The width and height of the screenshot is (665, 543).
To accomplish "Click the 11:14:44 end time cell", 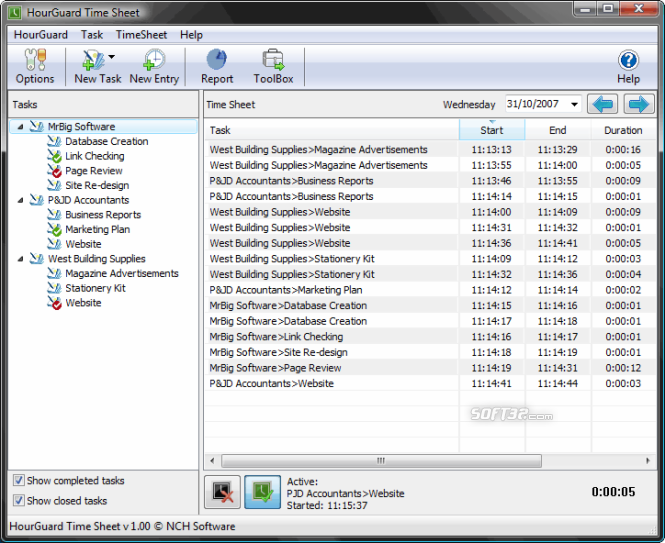I will (558, 383).
